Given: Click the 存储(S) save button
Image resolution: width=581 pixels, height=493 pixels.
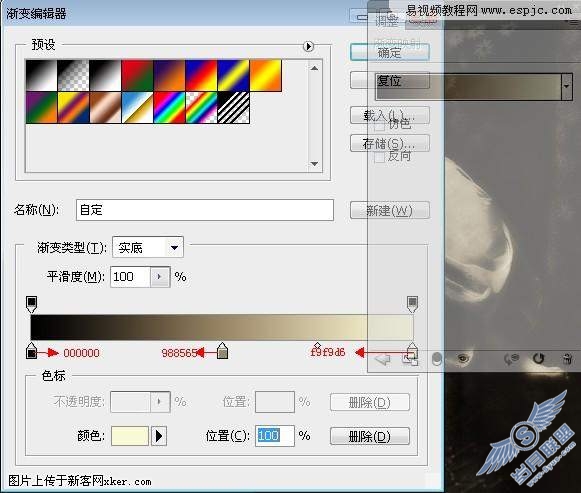Looking at the screenshot, I should pos(389,143).
